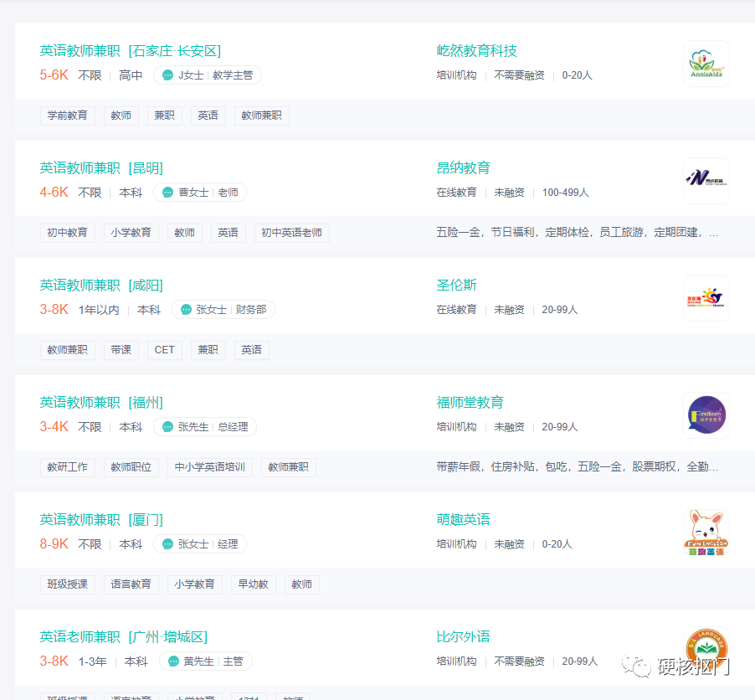Click the 学前教育 tag on the first job
The image size is (755, 700).
68,115
